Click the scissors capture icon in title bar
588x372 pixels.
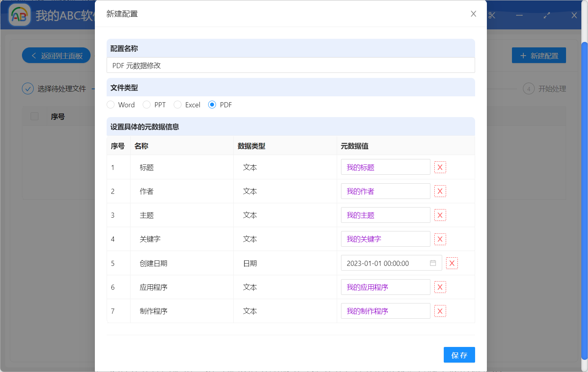point(492,15)
